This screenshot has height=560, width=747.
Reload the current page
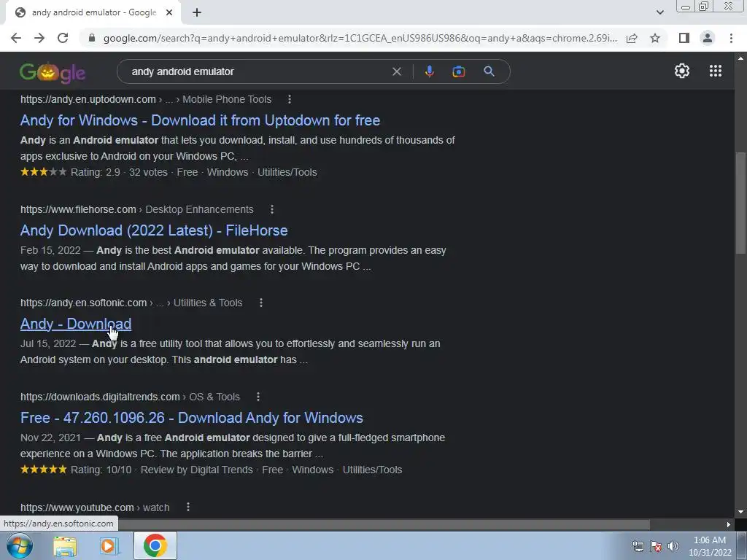tap(63, 38)
